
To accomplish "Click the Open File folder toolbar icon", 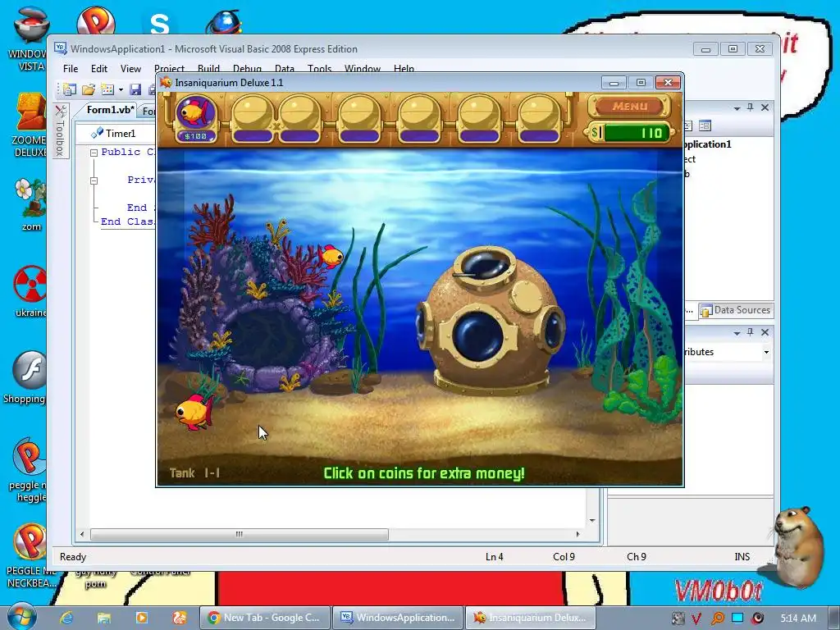I will click(89, 89).
